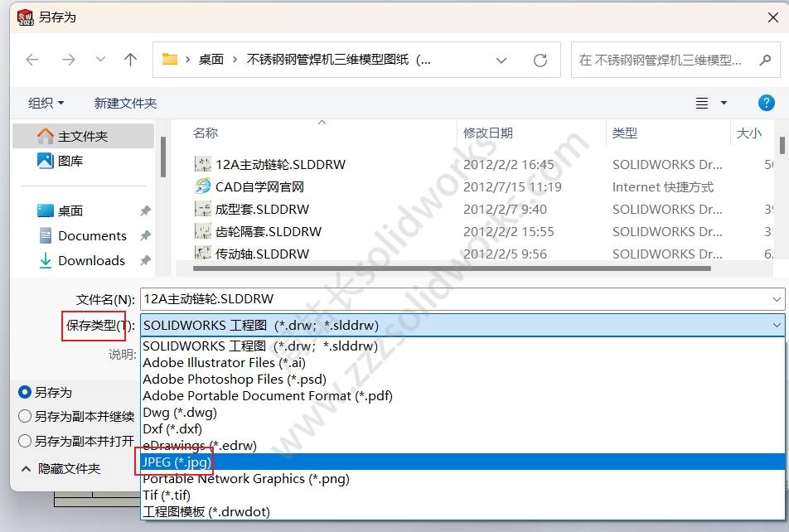Create a new folder with 新建文件夹

[125, 104]
